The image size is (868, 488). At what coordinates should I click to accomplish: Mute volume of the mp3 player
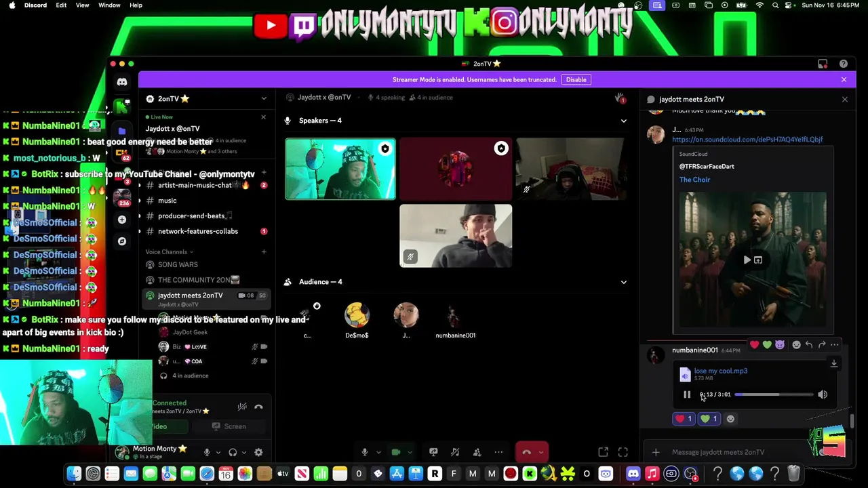pyautogui.click(x=823, y=394)
